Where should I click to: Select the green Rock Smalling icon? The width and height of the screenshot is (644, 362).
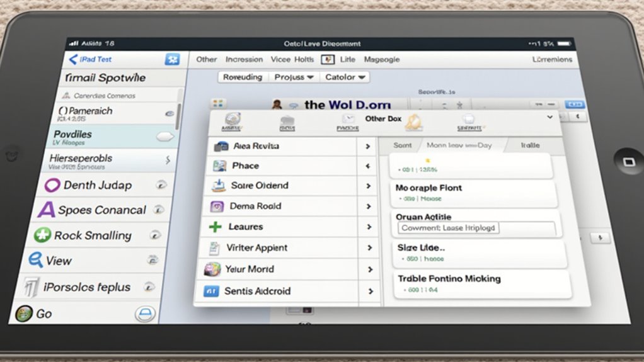click(42, 235)
